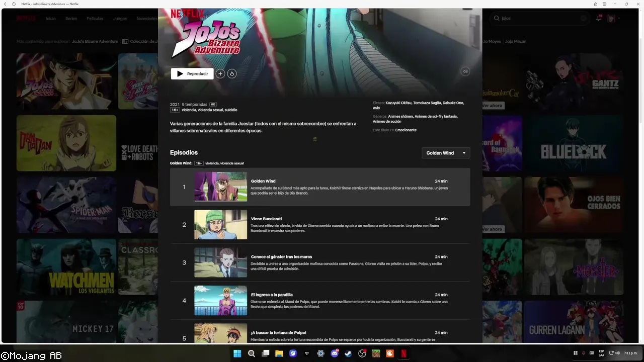Viewport: 644px width, 362px height.
Task: Click episode title '¡A buscar la fortuna de Polpo!'
Action: coord(279,333)
